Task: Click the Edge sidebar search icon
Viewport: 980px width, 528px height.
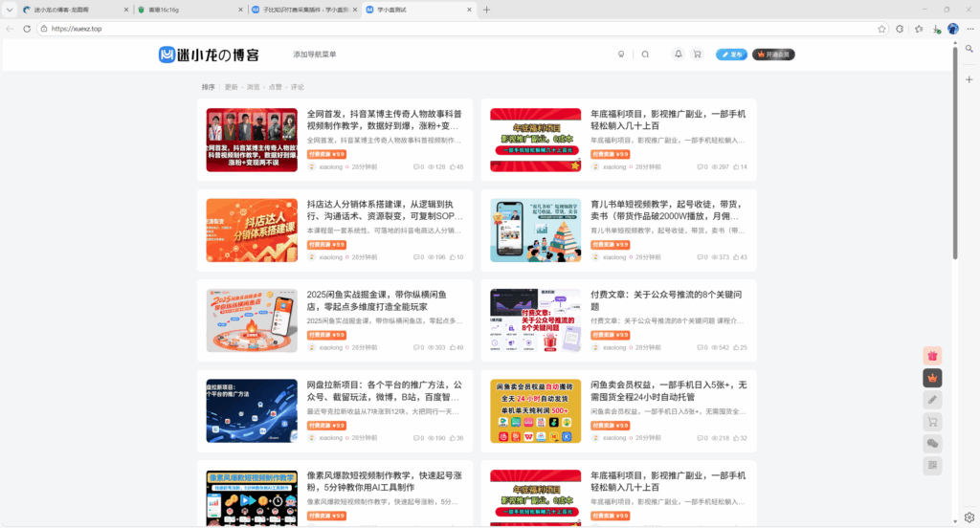Action: click(969, 49)
